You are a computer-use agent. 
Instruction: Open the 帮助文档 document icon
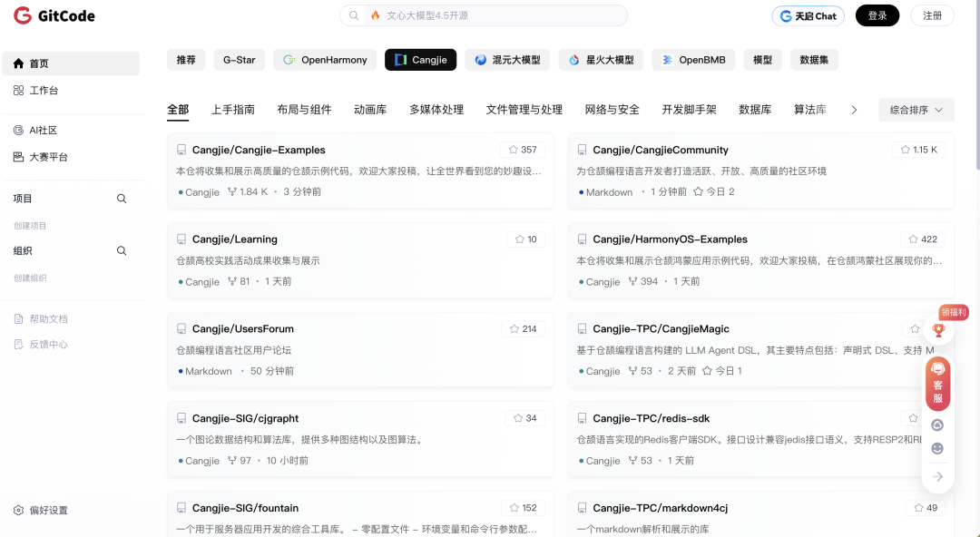(x=18, y=318)
